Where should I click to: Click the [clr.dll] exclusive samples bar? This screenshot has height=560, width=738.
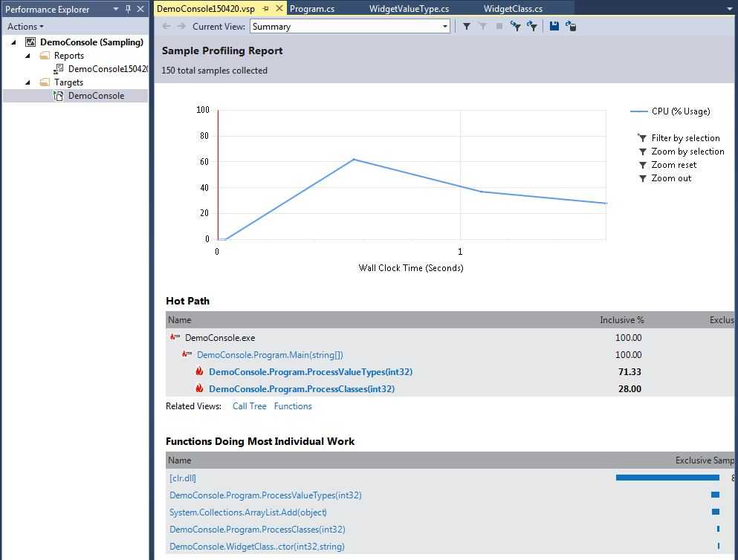[667, 478]
